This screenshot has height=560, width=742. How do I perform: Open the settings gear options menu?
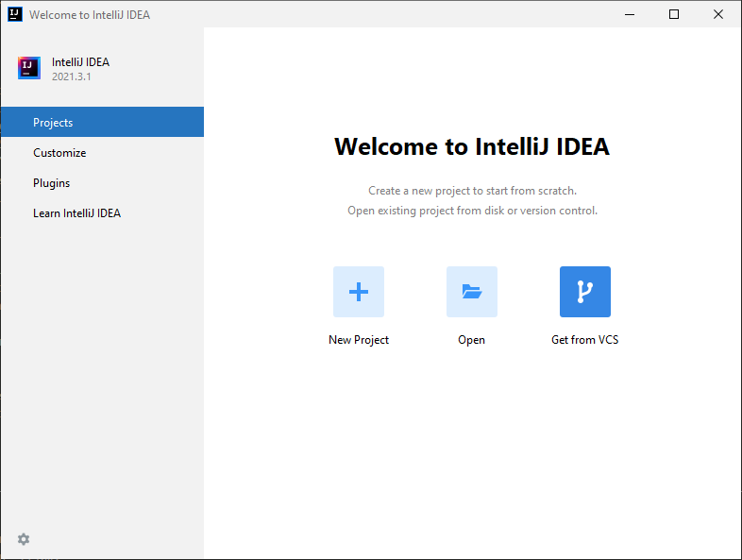coord(24,538)
